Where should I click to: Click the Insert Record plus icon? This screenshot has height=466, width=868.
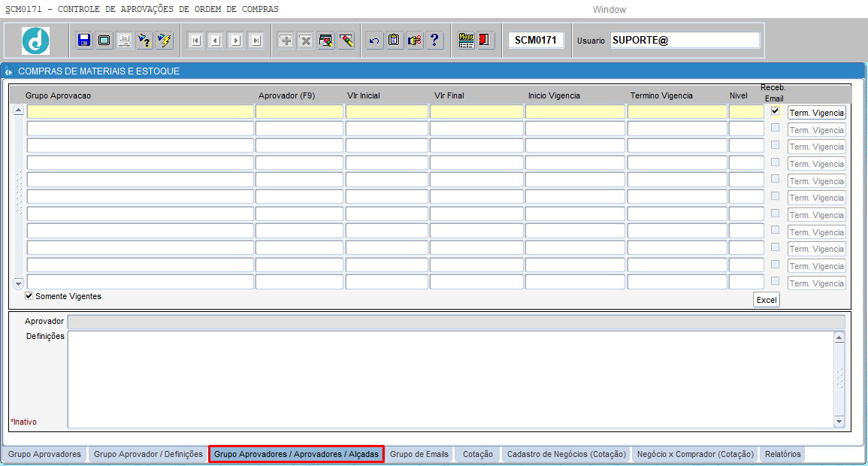286,41
